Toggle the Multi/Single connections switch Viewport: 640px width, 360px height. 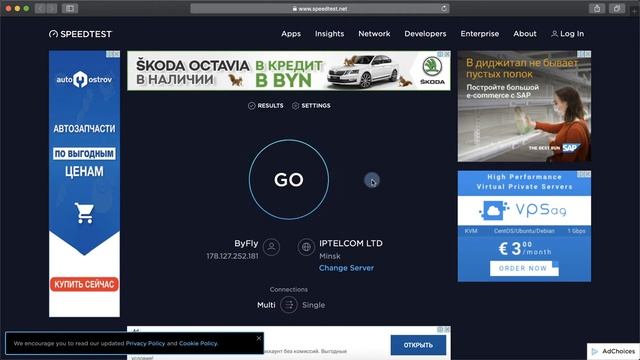point(289,305)
